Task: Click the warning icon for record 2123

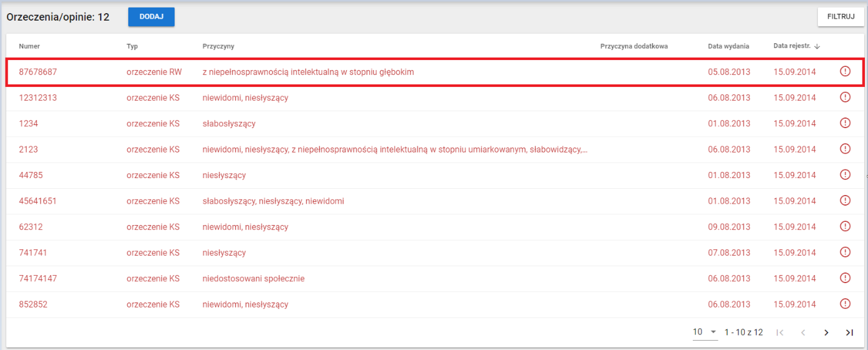Action: (845, 149)
